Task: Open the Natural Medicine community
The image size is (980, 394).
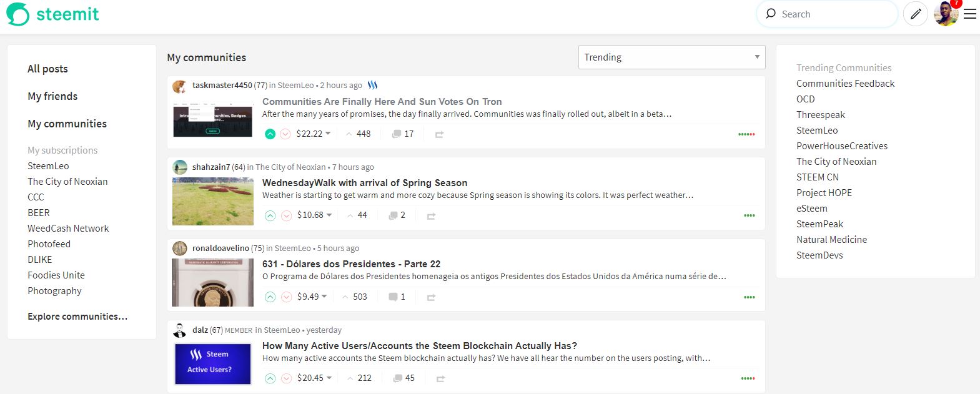Action: point(831,240)
